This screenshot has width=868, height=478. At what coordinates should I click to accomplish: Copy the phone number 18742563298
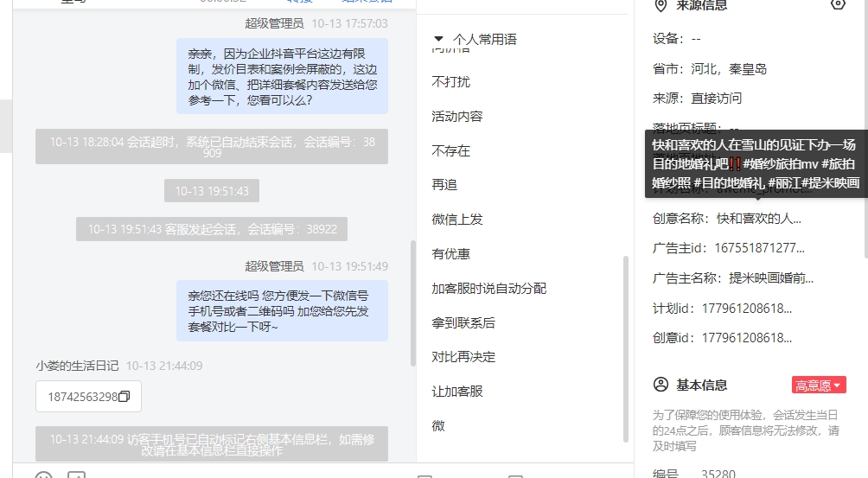coord(124,397)
